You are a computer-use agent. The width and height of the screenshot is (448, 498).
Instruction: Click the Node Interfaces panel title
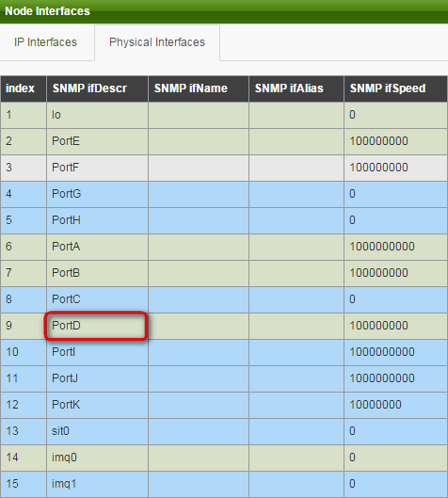coord(48,11)
